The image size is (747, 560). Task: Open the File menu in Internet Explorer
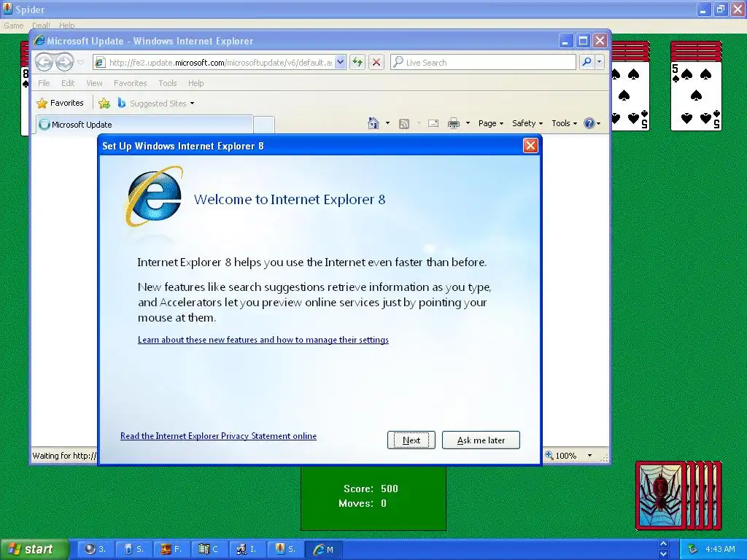click(x=44, y=83)
